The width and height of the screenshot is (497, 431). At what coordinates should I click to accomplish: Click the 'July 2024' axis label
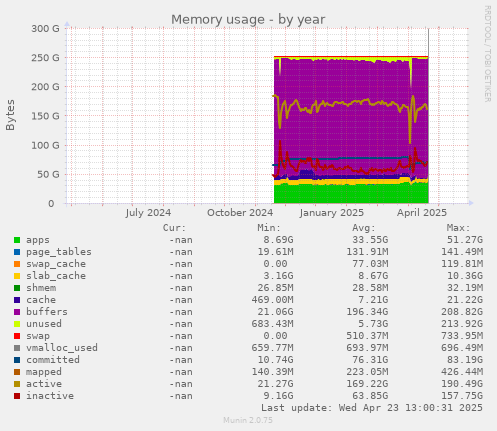click(148, 213)
